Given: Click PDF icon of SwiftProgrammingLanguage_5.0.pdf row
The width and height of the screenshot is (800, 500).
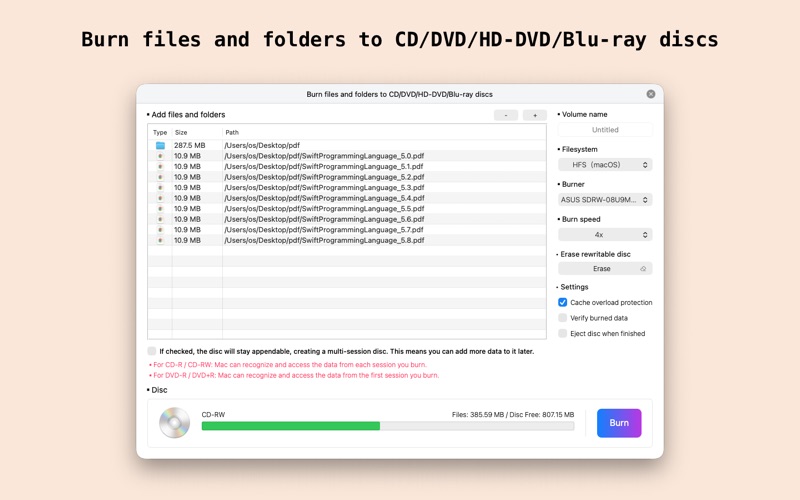Looking at the screenshot, I should click(160, 156).
